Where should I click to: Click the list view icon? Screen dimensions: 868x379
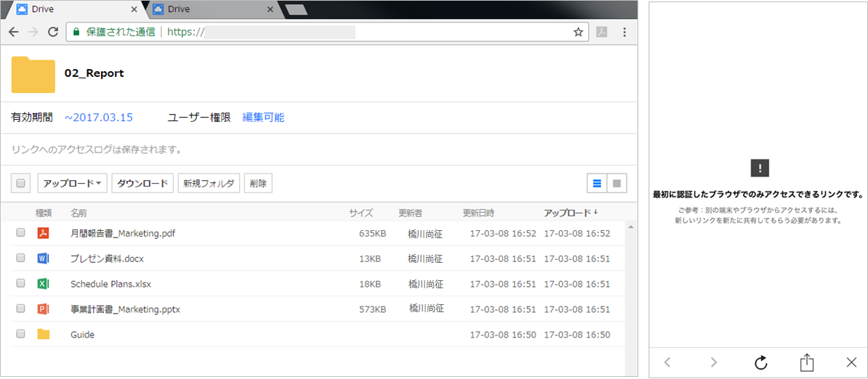coord(597,183)
